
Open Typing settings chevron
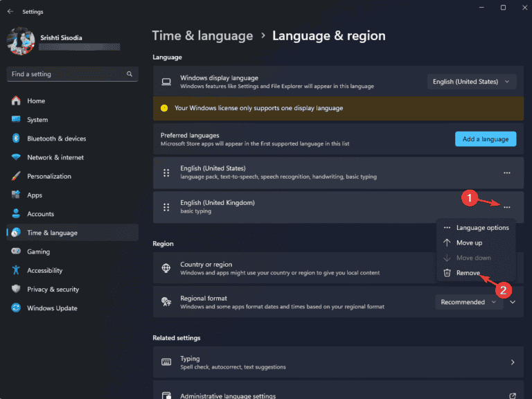point(513,362)
